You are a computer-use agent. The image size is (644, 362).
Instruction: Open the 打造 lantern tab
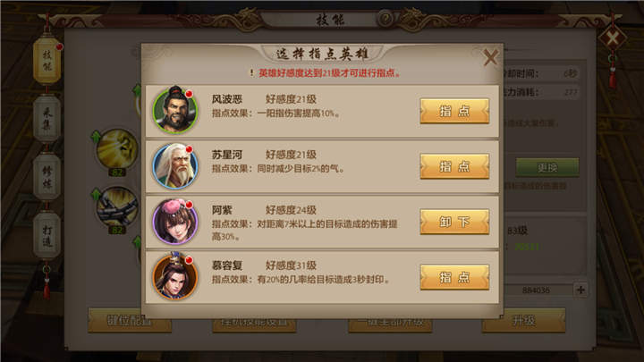click(47, 236)
